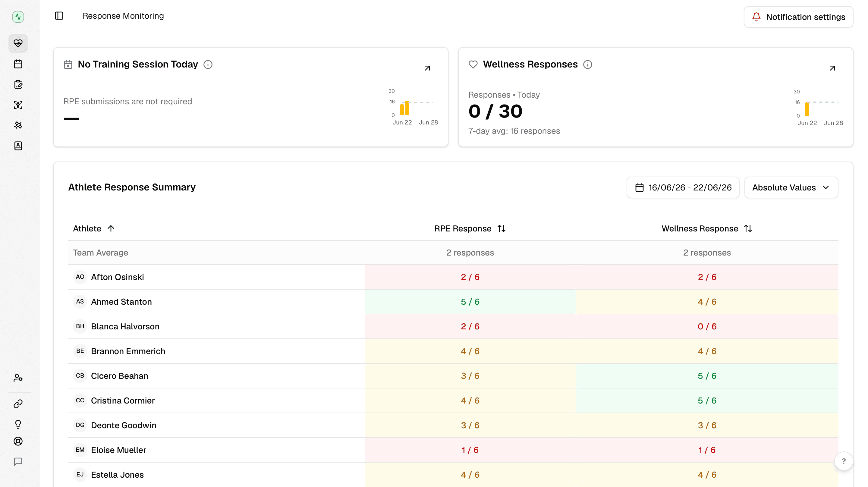
Task: Click the DG avatar for Deonte Goodwin
Action: tap(80, 425)
